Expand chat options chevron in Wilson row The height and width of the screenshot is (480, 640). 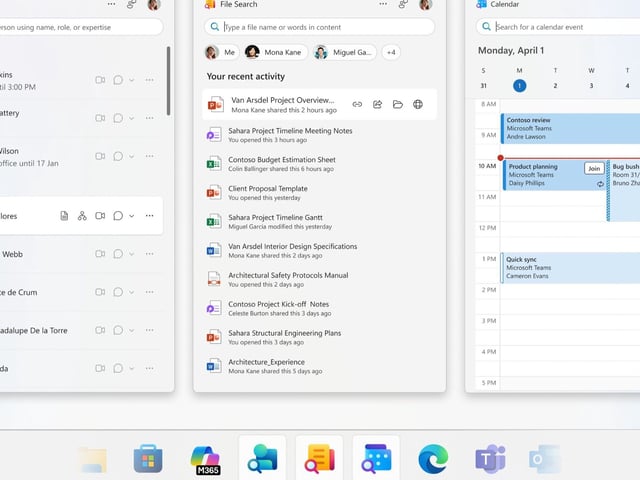[x=131, y=156]
